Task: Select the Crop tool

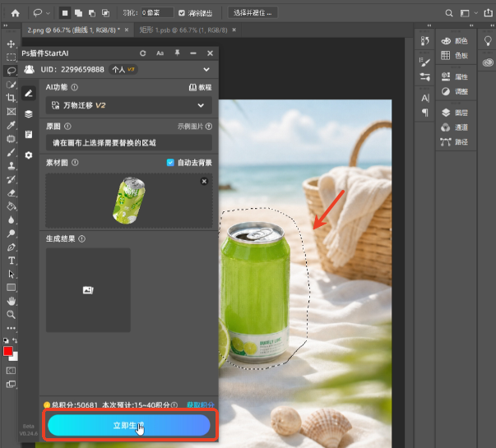Action: pos(11,97)
